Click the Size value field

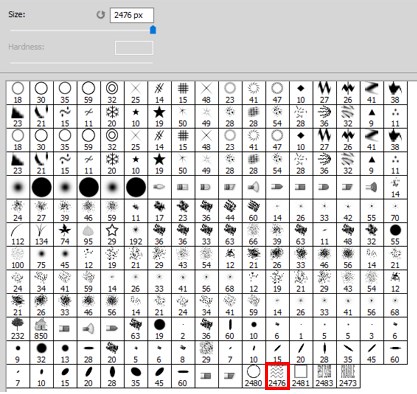pyautogui.click(x=132, y=15)
